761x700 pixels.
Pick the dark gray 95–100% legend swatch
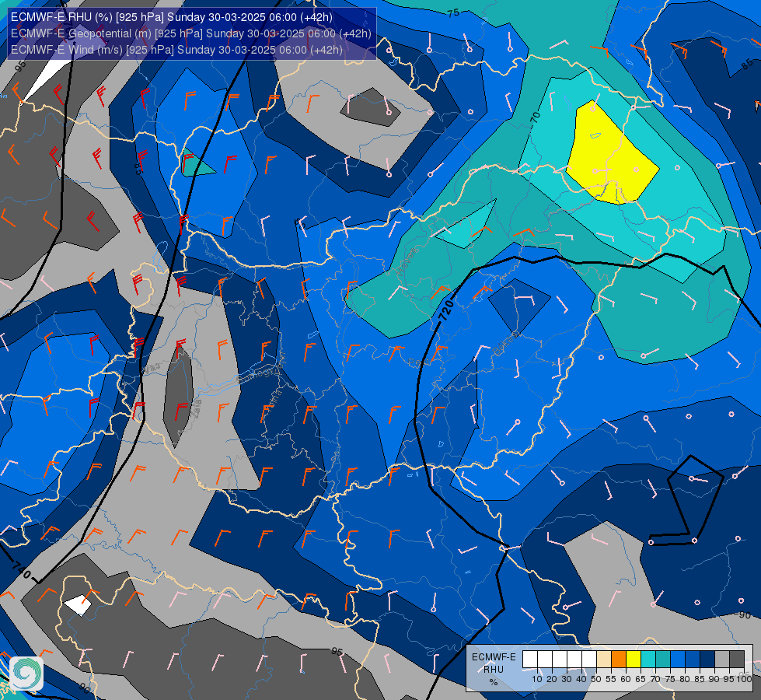click(737, 660)
